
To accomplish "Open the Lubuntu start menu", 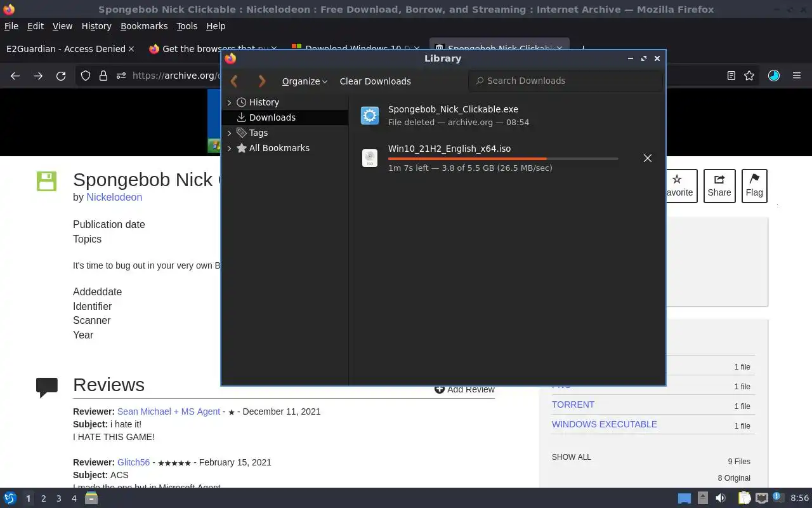I will point(10,498).
